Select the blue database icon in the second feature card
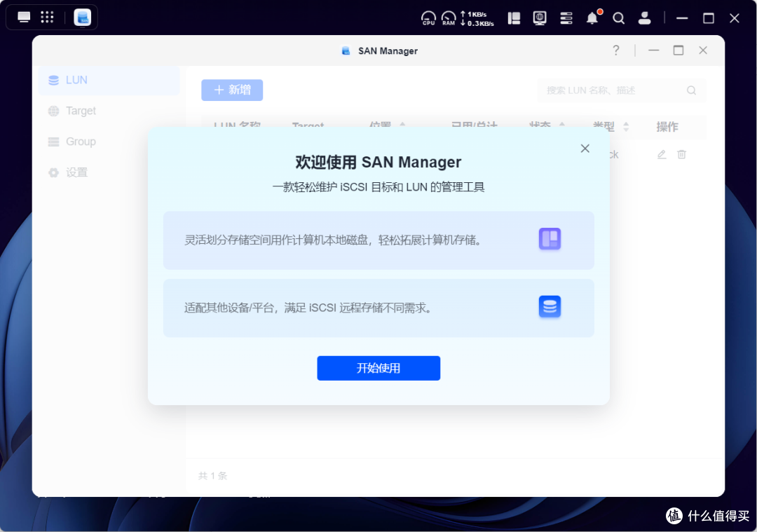The image size is (757, 532). pyautogui.click(x=550, y=306)
